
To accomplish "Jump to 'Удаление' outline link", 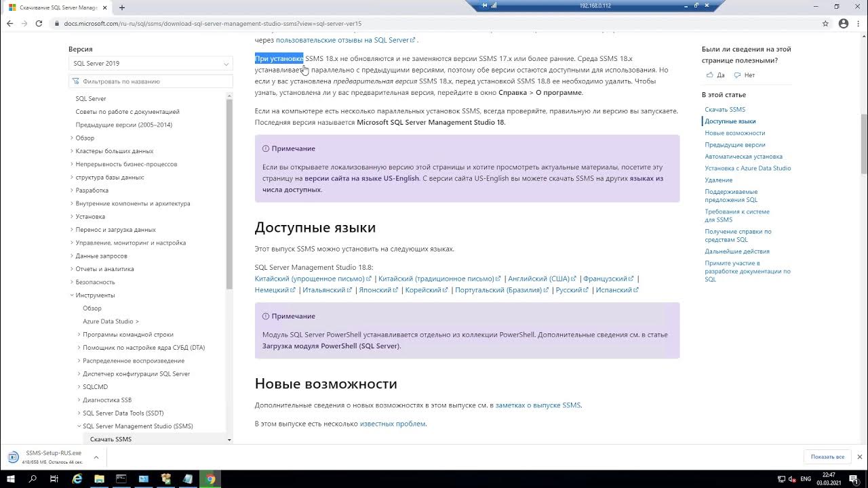I will coord(719,180).
